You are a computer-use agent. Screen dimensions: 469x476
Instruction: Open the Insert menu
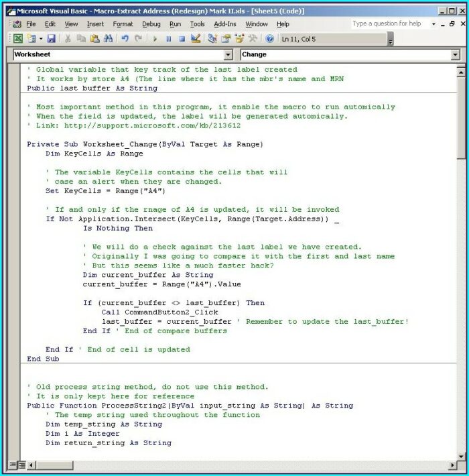95,24
